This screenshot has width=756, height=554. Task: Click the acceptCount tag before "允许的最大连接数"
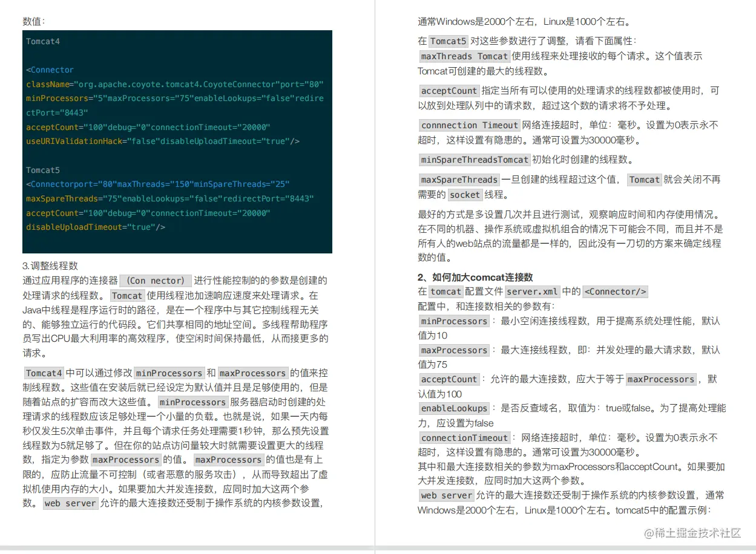pos(449,379)
